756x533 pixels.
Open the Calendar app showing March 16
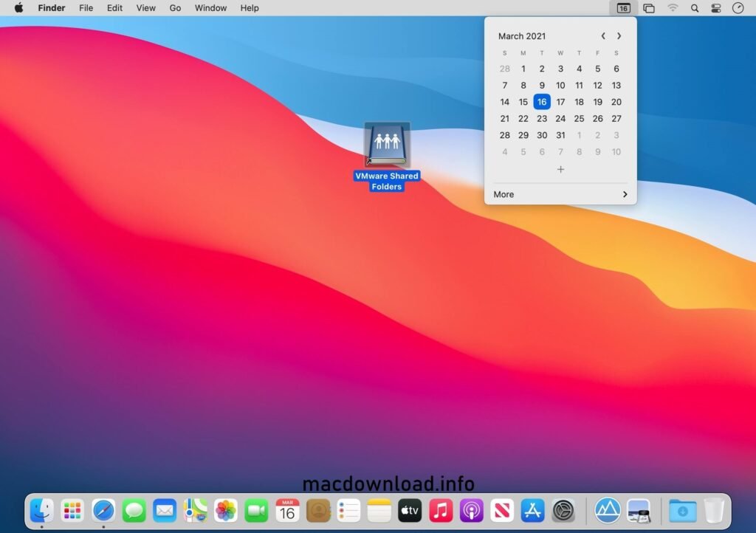287,510
